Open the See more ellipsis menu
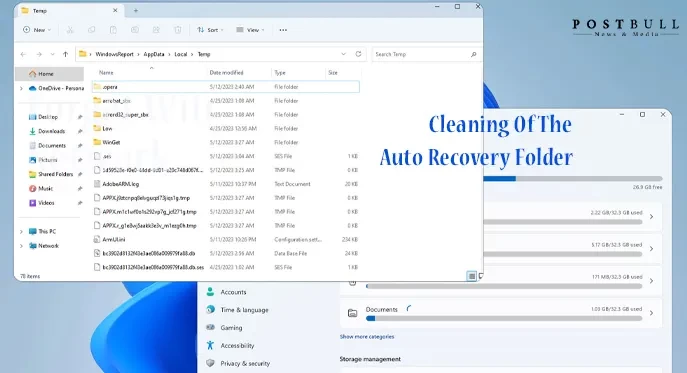The width and height of the screenshot is (687, 373). pyautogui.click(x=283, y=30)
